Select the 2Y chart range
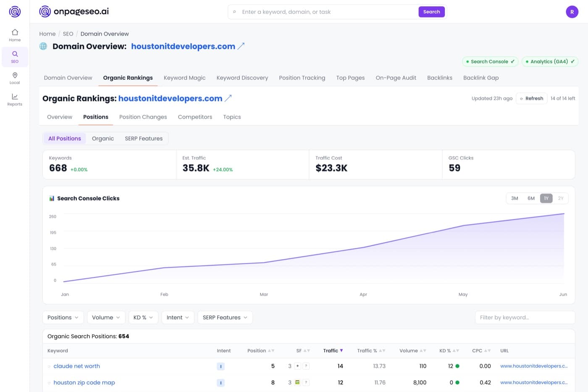 tap(561, 198)
